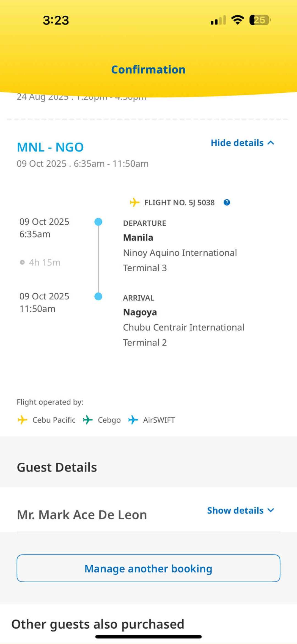Tap the battery indicator showing 25
The image size is (297, 644).
coord(260,20)
